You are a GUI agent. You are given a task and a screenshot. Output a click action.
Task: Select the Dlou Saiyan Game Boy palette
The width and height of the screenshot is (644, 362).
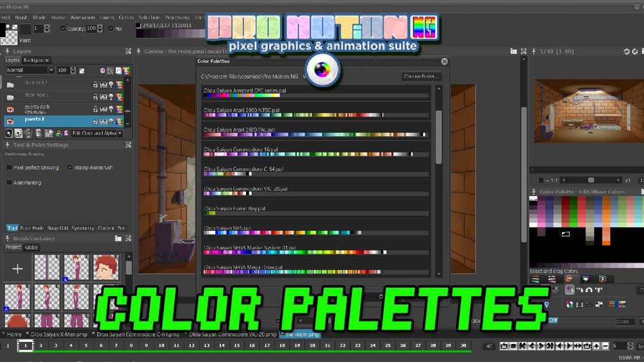317,211
